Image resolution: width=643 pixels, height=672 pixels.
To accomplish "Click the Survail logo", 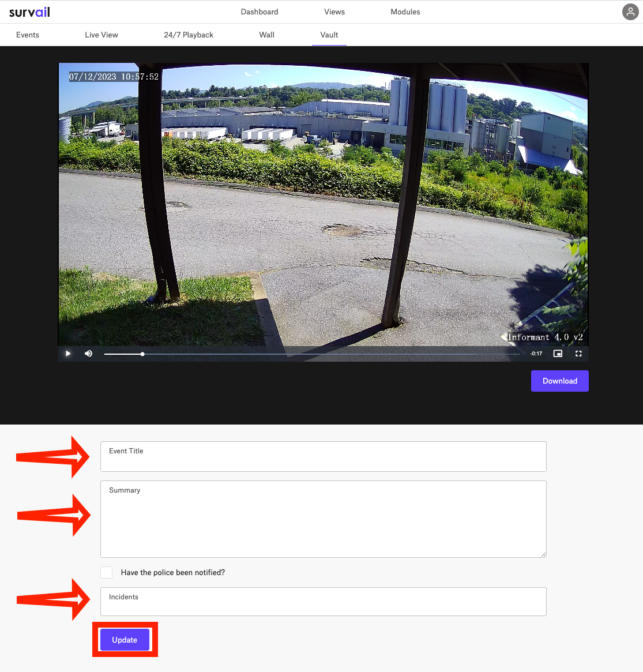I will point(29,12).
